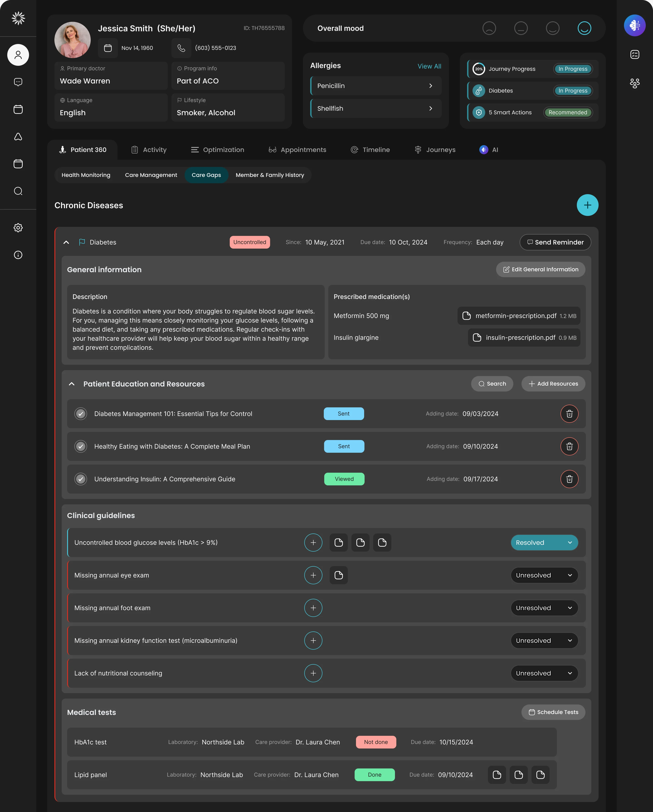Click Edit General Information button
653x812 pixels.
[540, 269]
